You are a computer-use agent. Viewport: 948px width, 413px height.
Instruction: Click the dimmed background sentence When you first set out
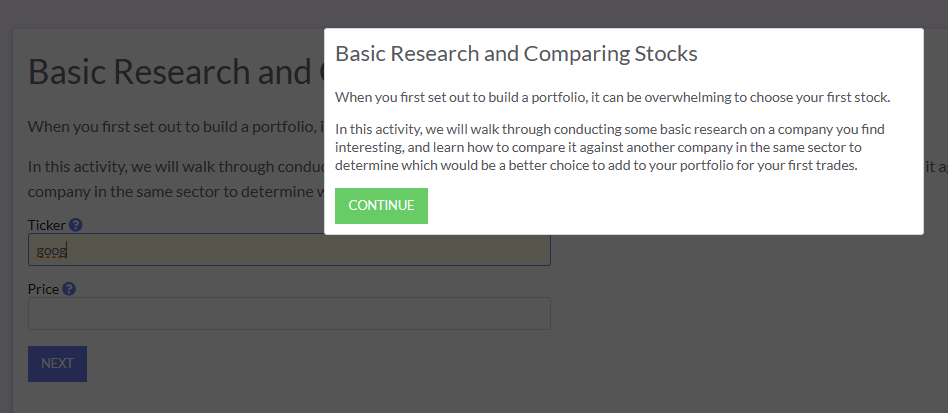point(176,127)
